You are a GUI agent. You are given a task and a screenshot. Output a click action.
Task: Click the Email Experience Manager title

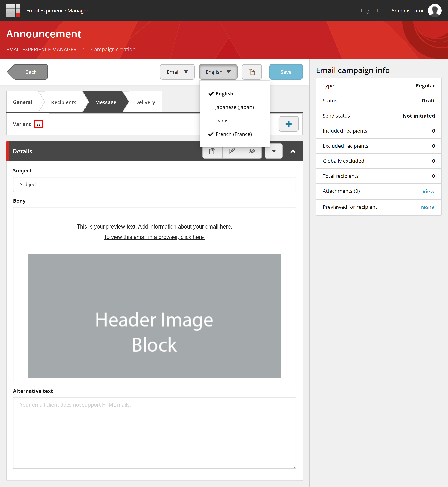pyautogui.click(x=57, y=11)
